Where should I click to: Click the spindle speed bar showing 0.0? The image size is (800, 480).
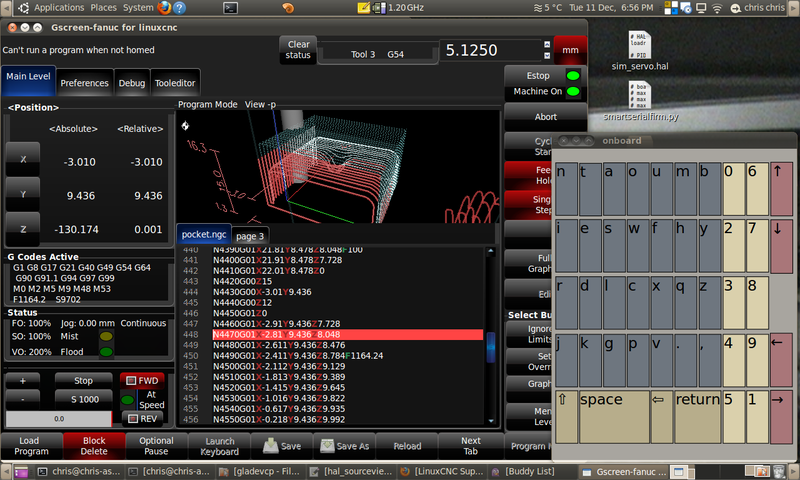click(x=59, y=419)
